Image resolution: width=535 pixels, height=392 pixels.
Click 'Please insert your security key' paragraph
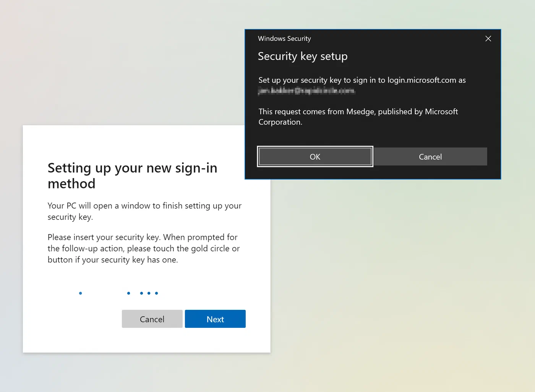(144, 248)
